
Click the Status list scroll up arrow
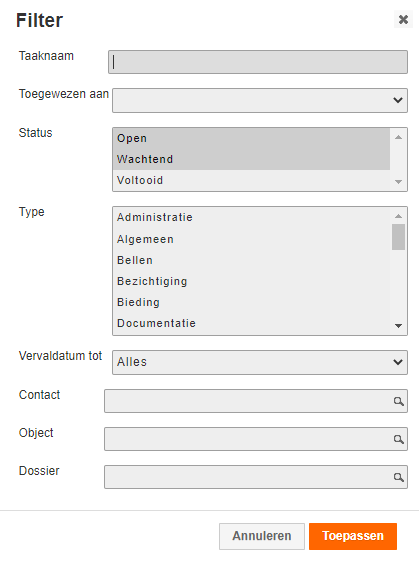click(398, 137)
